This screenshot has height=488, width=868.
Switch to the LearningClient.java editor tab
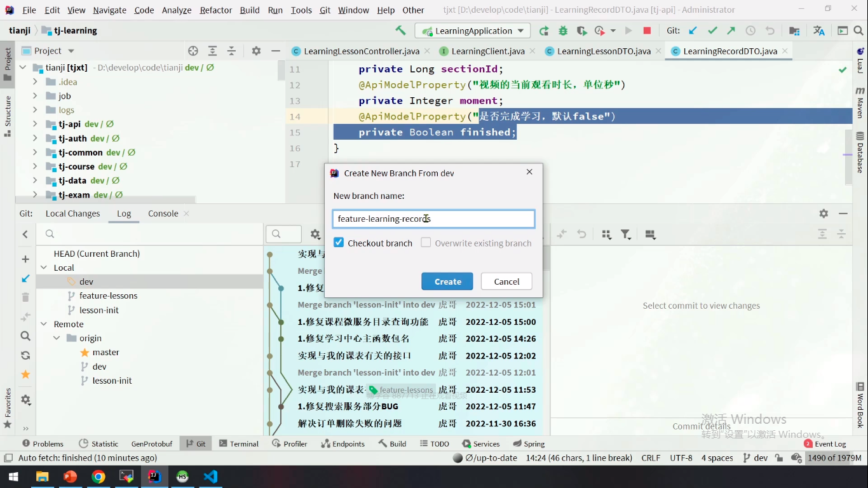[x=487, y=51]
